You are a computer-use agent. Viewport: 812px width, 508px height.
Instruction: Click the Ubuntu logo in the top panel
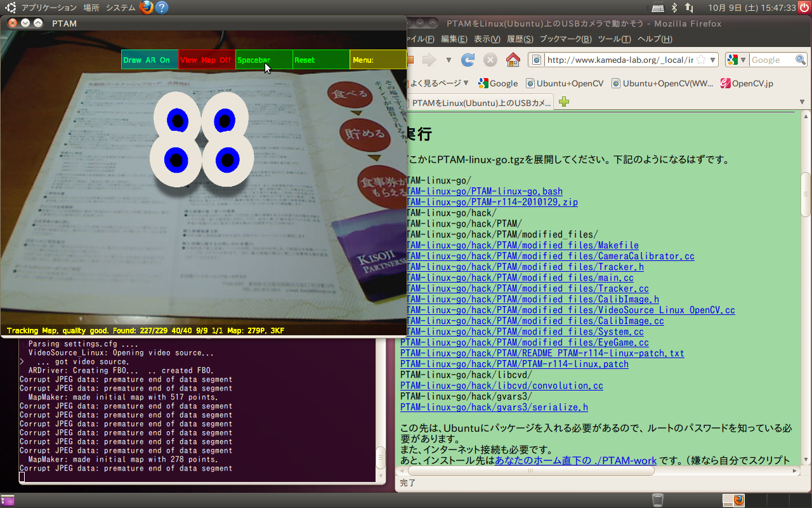pyautogui.click(x=11, y=8)
